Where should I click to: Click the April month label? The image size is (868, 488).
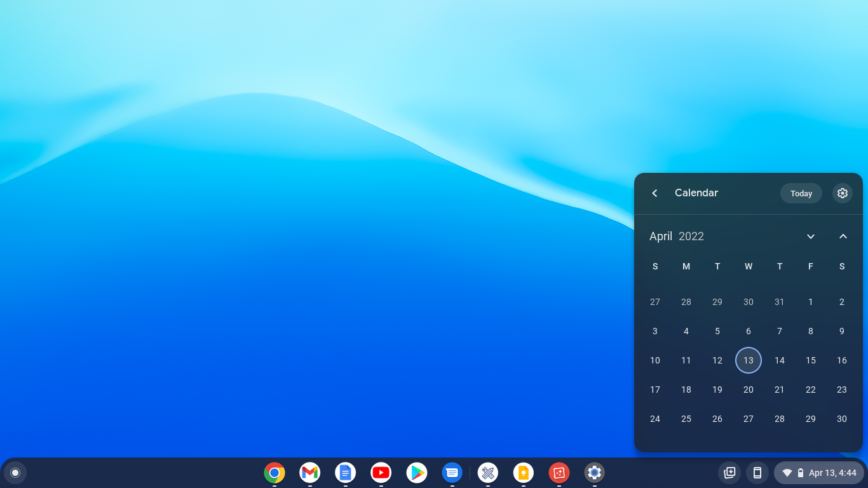point(661,236)
